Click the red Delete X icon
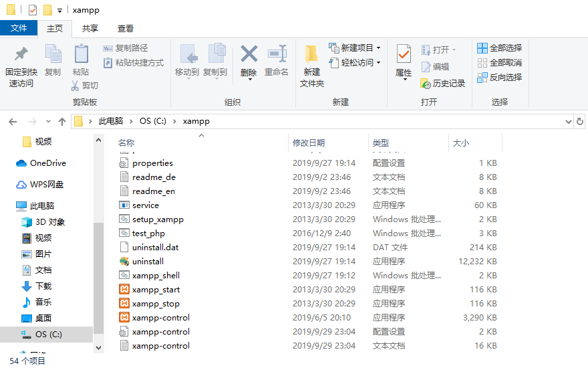This screenshot has height=368, width=588. pos(249,54)
